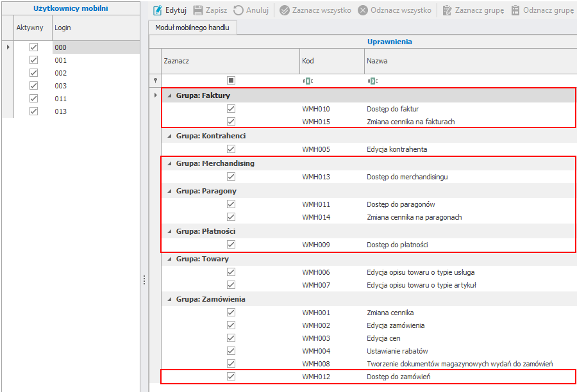Click the Odznacz grupę clipboard icon

click(x=515, y=11)
